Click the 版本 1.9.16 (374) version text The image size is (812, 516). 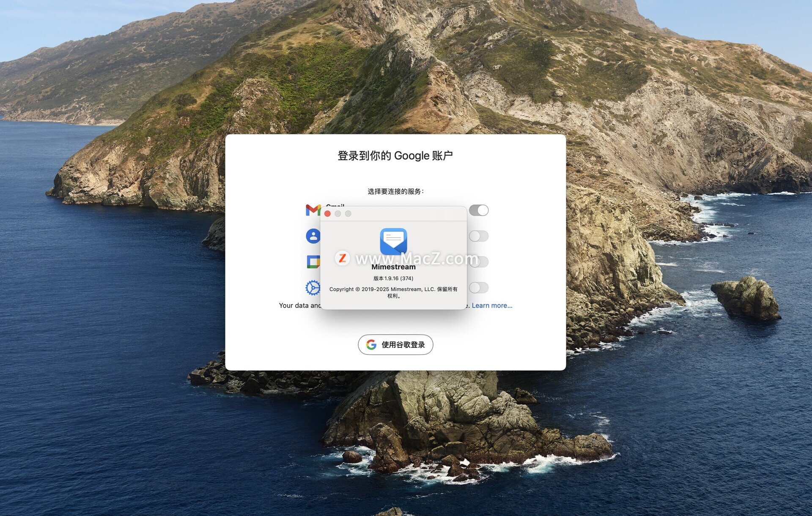[393, 278]
